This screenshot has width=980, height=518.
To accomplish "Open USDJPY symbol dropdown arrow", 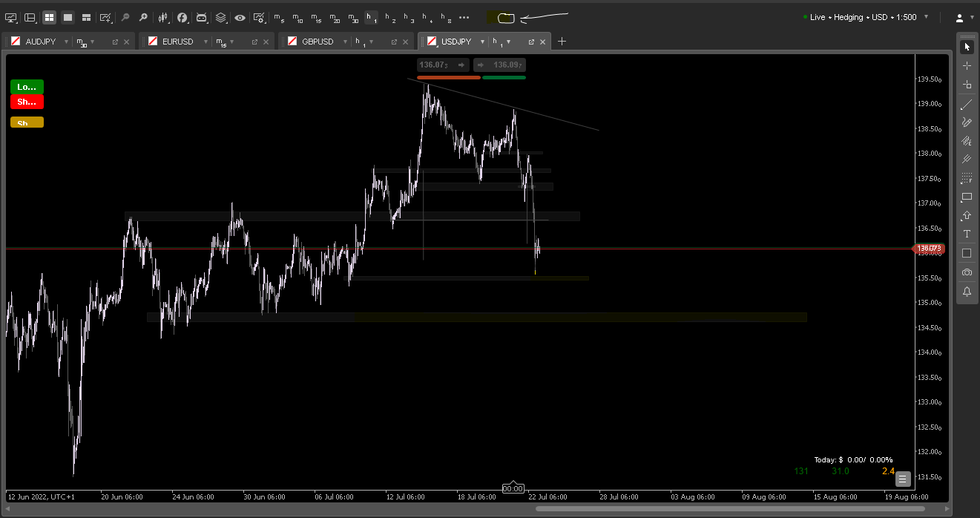I will (482, 42).
